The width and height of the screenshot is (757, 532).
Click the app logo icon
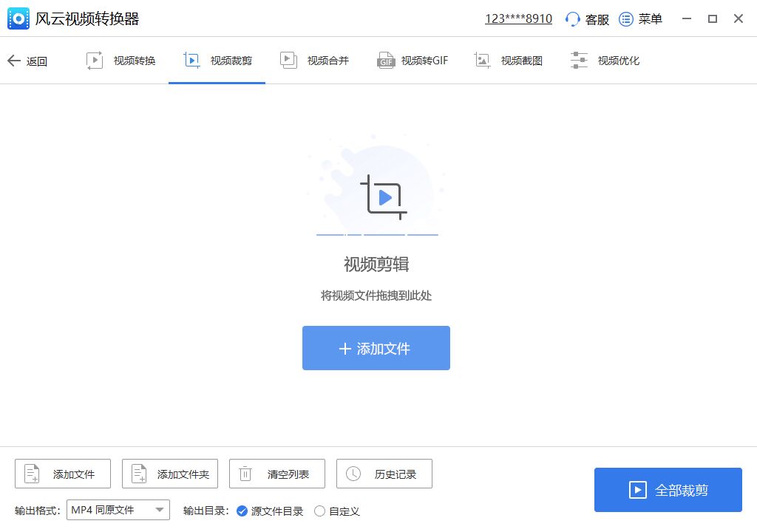click(18, 18)
